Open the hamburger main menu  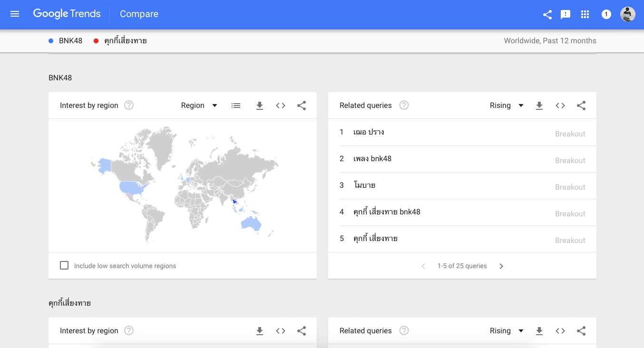(15, 14)
